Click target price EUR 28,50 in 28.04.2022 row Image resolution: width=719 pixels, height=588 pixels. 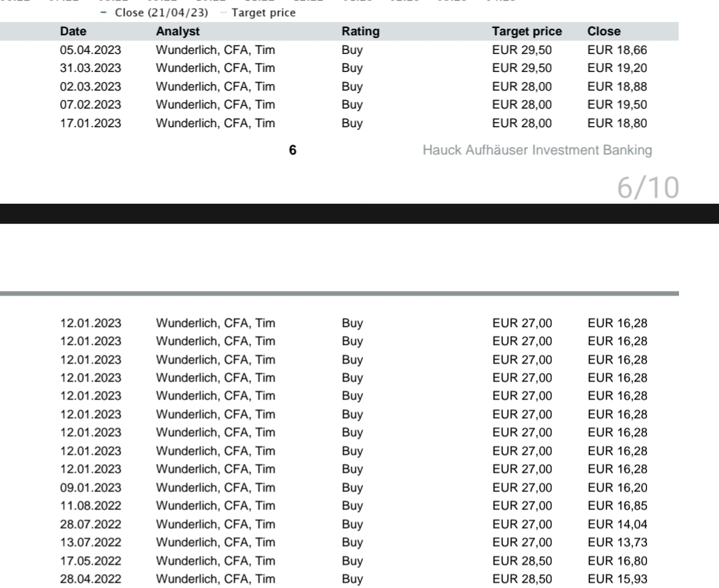[x=522, y=579]
